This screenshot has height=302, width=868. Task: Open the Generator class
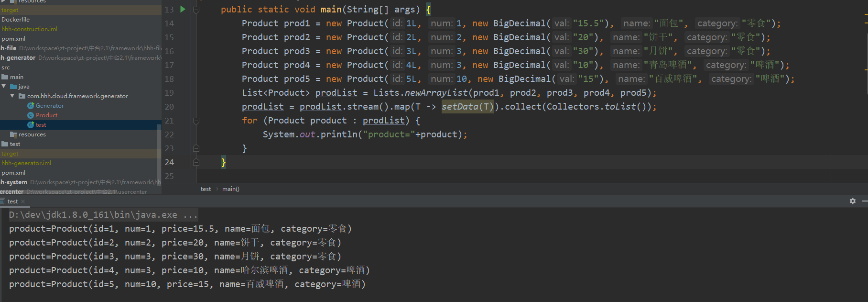pyautogui.click(x=50, y=106)
